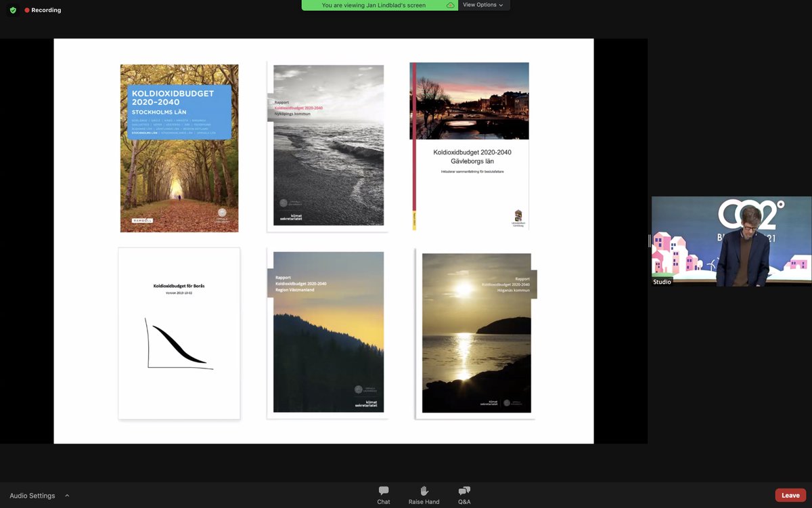Click the Koldioxidbudget för Borås cover
Image resolution: width=812 pixels, height=508 pixels.
[x=179, y=333]
